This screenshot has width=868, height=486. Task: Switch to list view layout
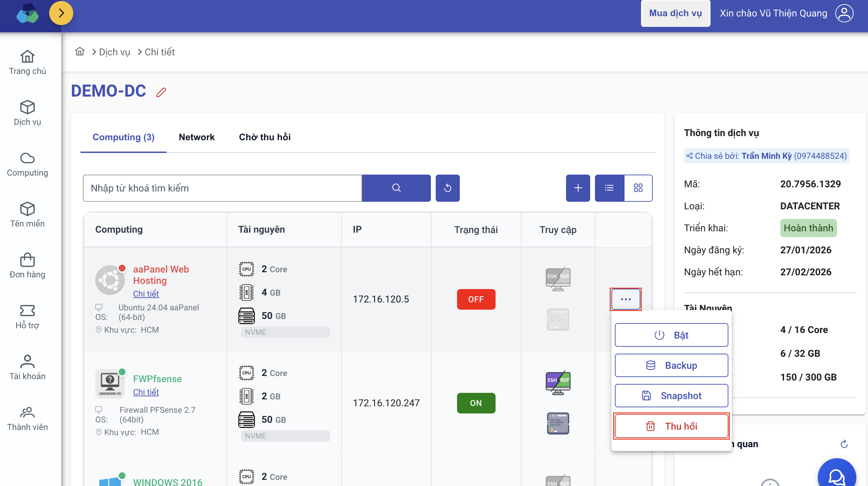point(609,188)
